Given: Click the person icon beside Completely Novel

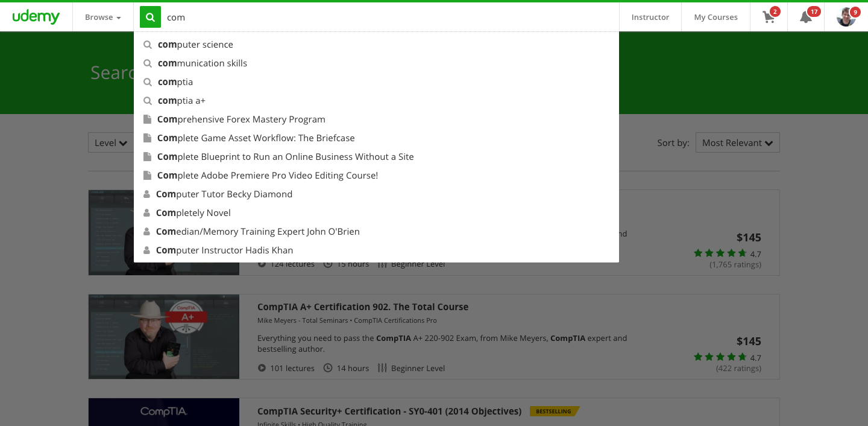Looking at the screenshot, I should pos(146,213).
